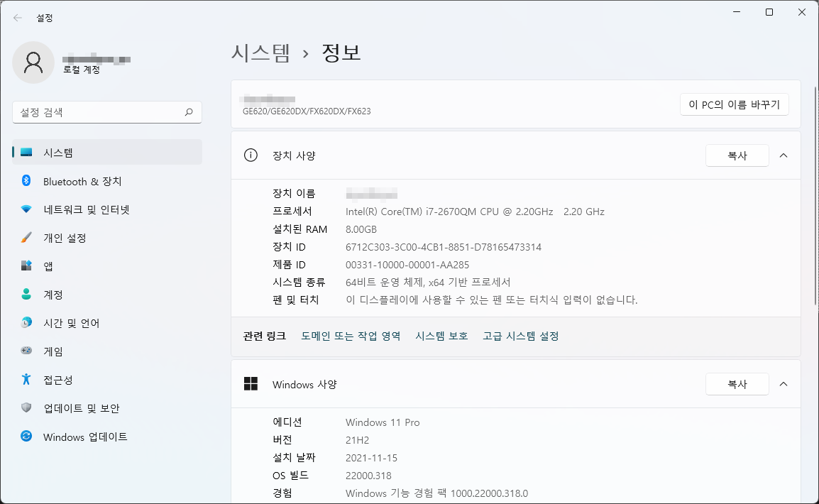Click the 게임 controller icon
This screenshot has height=504, width=819.
pyautogui.click(x=26, y=351)
